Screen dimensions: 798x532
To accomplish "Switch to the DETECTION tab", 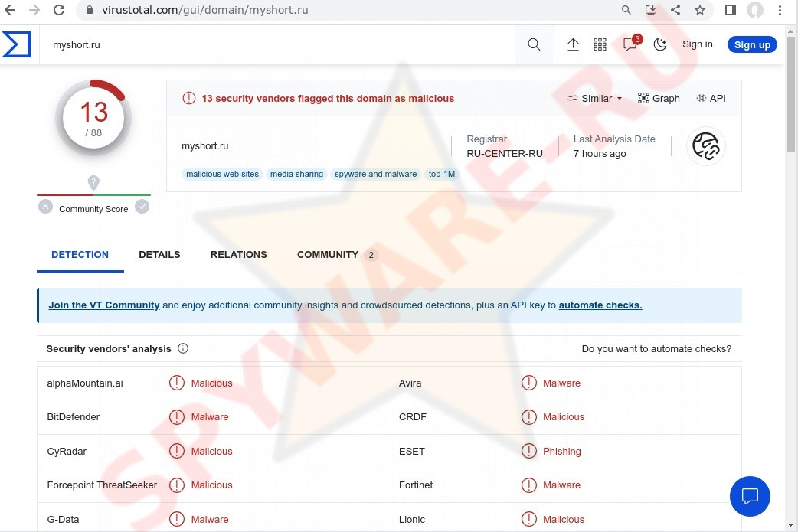I will pyautogui.click(x=80, y=255).
